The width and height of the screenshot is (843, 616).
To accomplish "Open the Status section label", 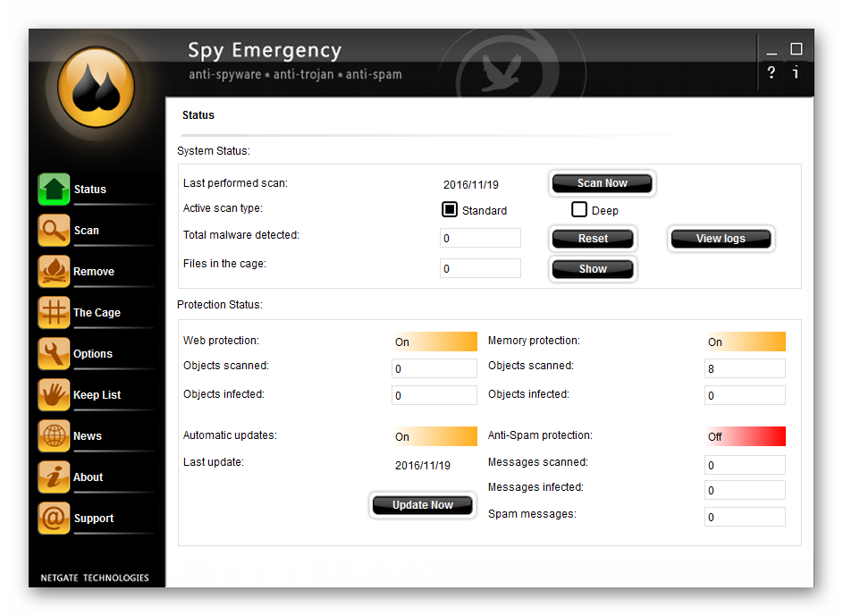I will tap(89, 190).
